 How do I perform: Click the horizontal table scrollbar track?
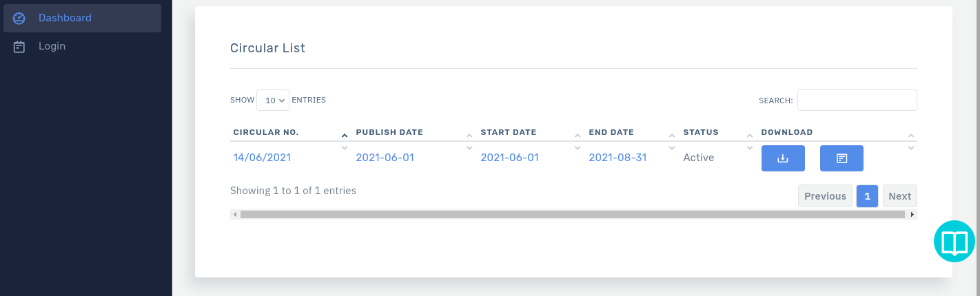click(573, 215)
